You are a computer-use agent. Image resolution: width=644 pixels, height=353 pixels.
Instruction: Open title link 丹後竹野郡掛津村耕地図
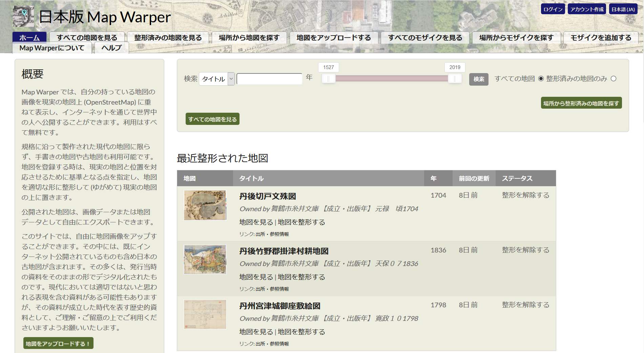[284, 251]
